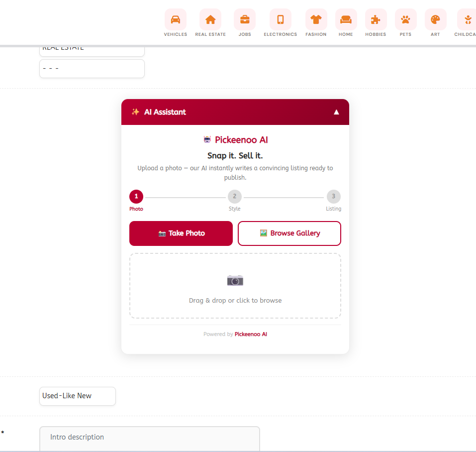
Task: Select the Childcare category icon
Action: 467,19
